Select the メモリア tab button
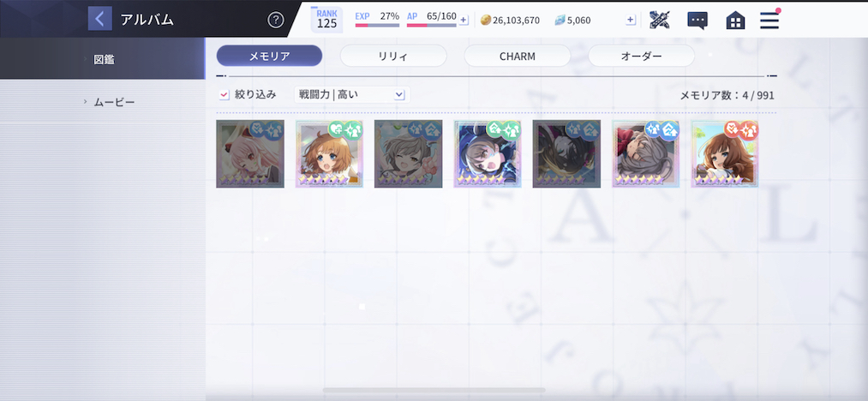This screenshot has width=868, height=401. coord(269,56)
